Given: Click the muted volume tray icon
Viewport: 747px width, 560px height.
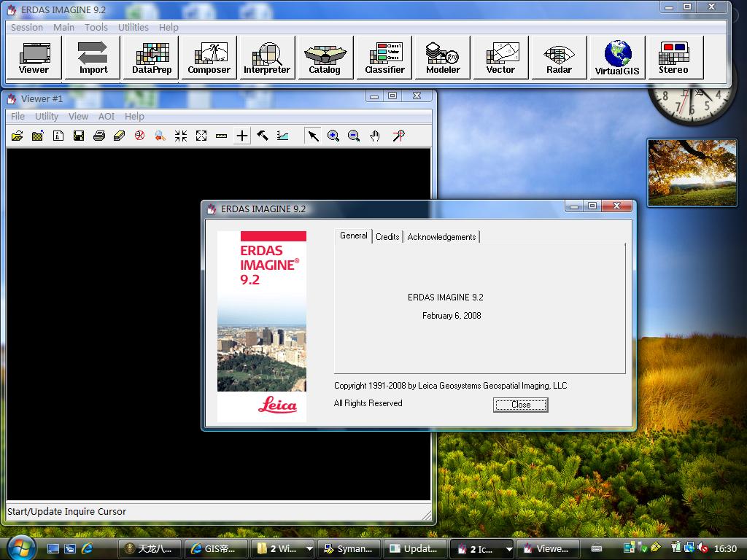Looking at the screenshot, I should (x=703, y=548).
